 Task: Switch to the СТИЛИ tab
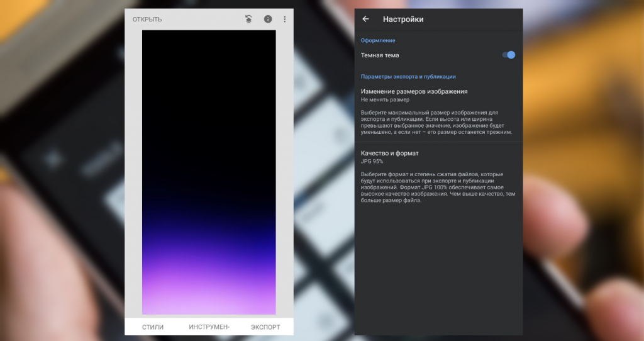pyautogui.click(x=153, y=327)
